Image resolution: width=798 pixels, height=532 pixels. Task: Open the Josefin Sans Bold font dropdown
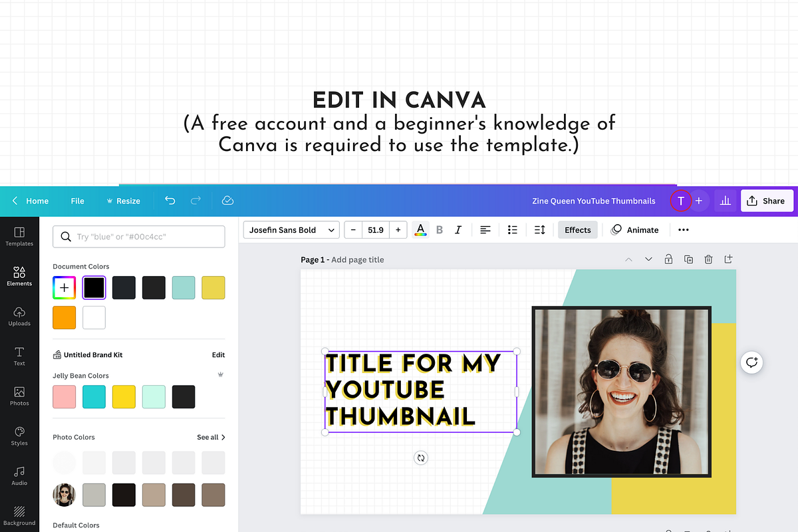pos(291,230)
